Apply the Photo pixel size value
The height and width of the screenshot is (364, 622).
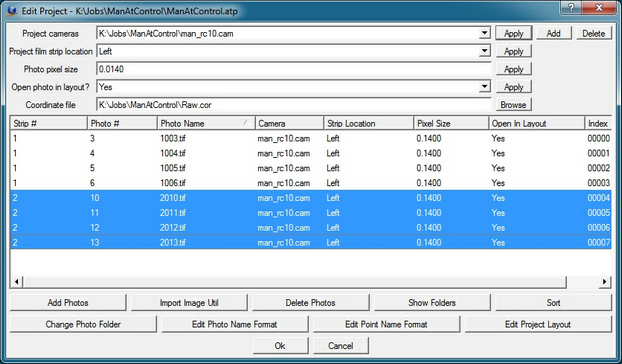513,69
